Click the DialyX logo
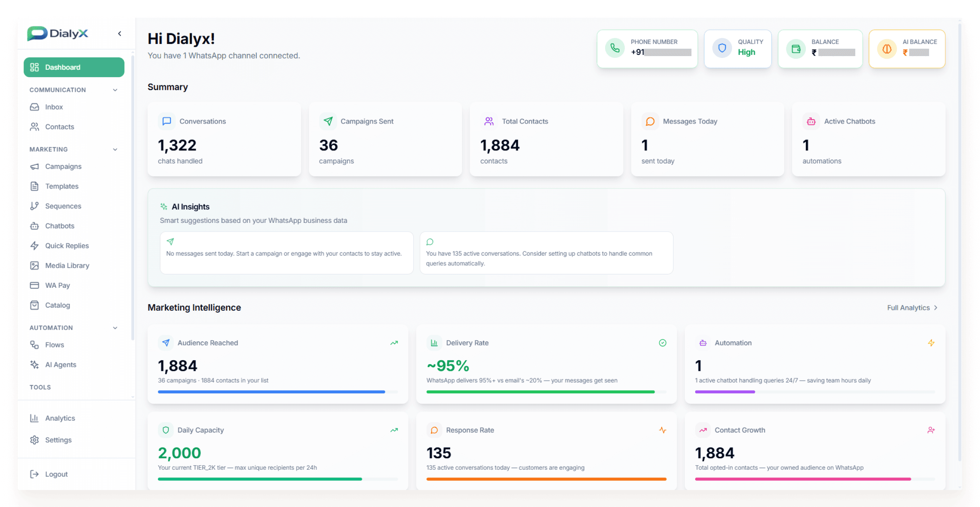Screen dimensions: 980x507 coord(58,34)
